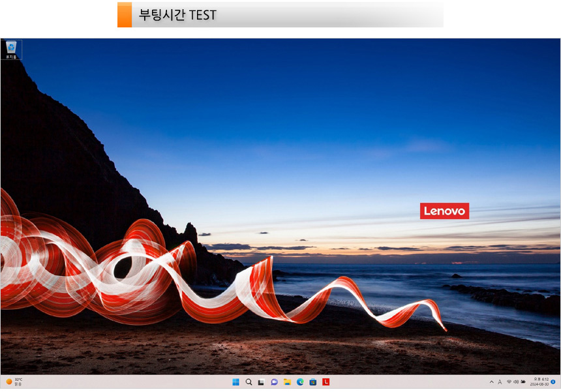Click the battery status icon
Image resolution: width=561 pixels, height=392 pixels.
523,382
